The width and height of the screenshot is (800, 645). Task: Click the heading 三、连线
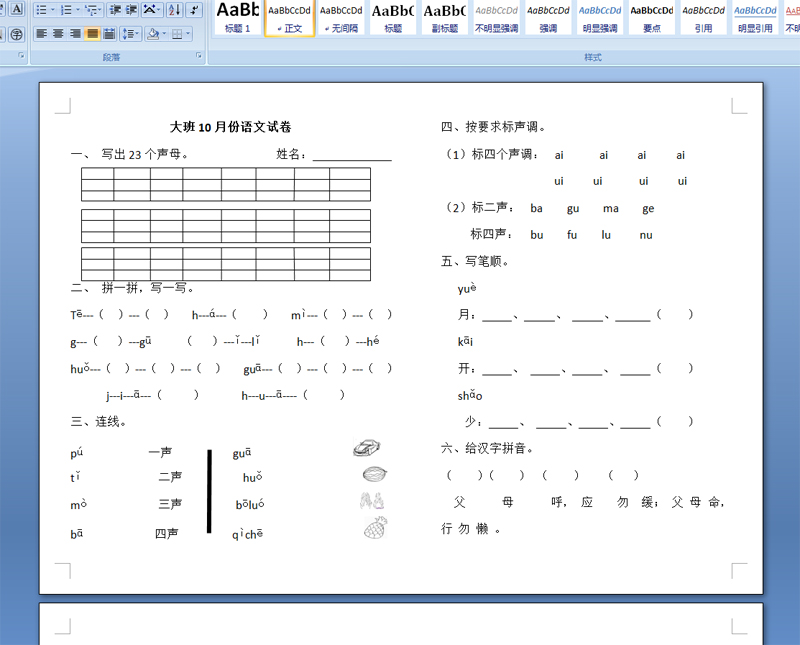(x=98, y=421)
